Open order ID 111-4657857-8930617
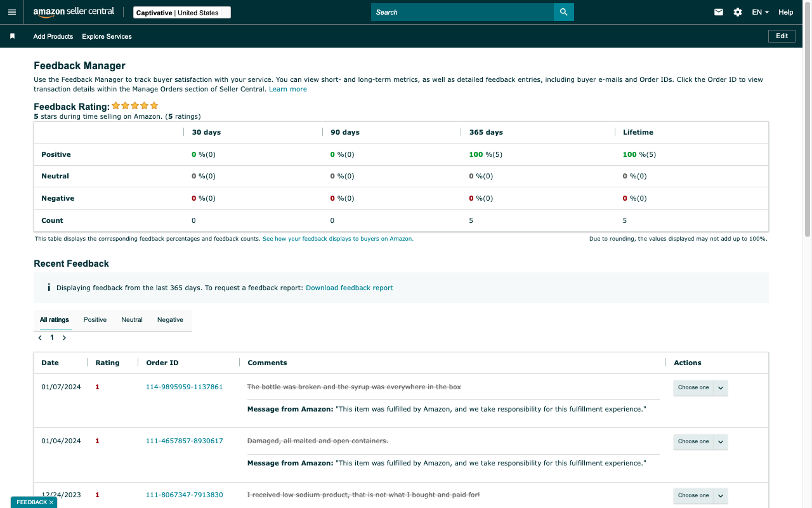The height and width of the screenshot is (508, 812). click(x=185, y=441)
